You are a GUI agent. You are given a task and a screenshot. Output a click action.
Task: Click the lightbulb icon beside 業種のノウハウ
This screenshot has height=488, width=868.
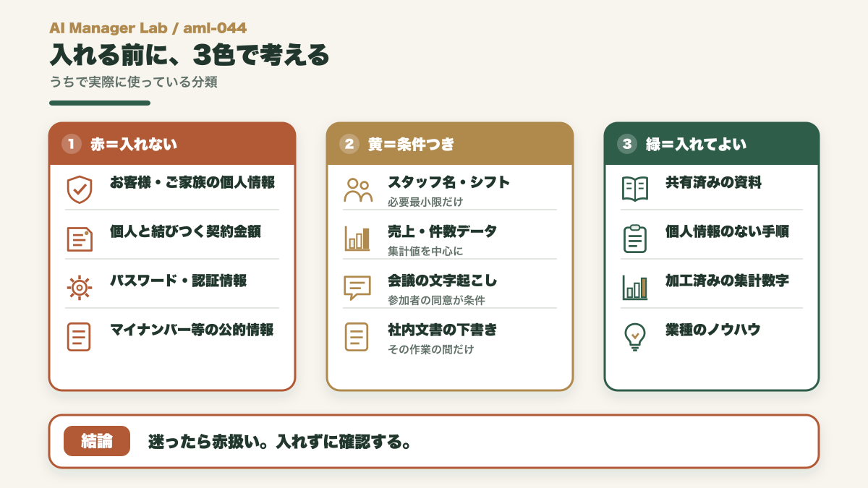635,337
